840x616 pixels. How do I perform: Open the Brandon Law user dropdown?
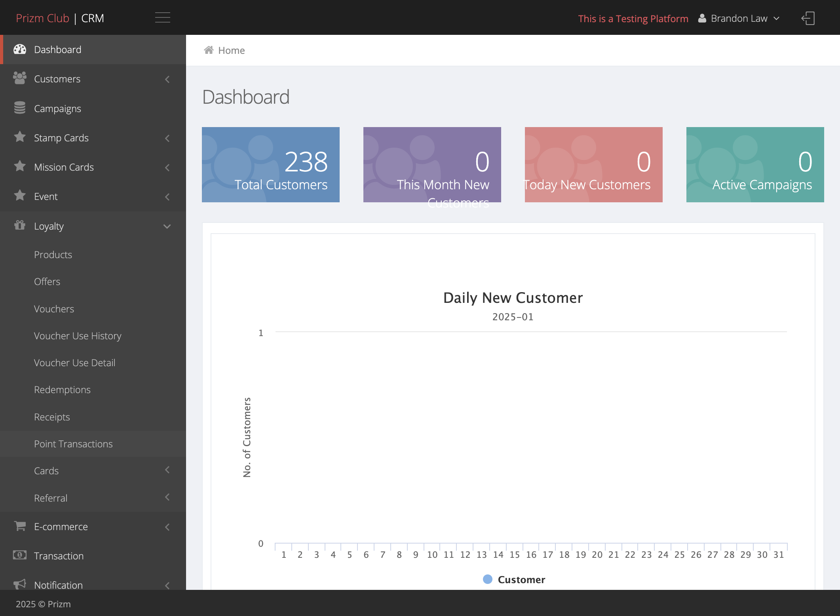pyautogui.click(x=739, y=18)
